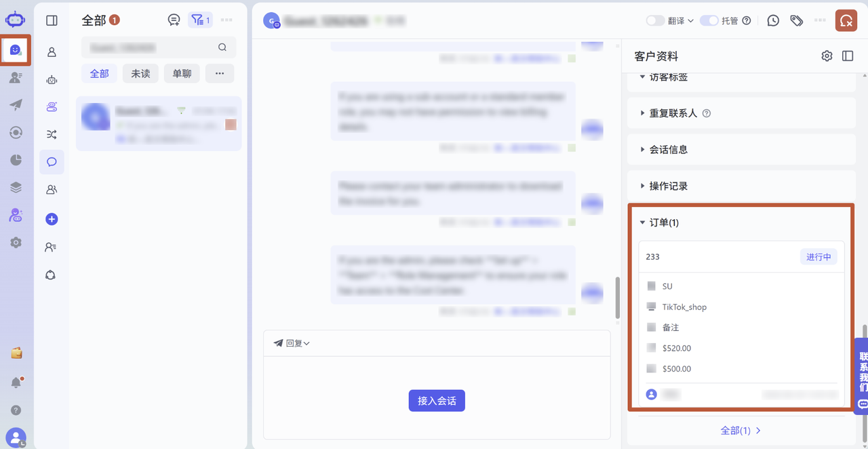Open the 回复 dropdown
This screenshot has height=449, width=868.
tap(292, 343)
